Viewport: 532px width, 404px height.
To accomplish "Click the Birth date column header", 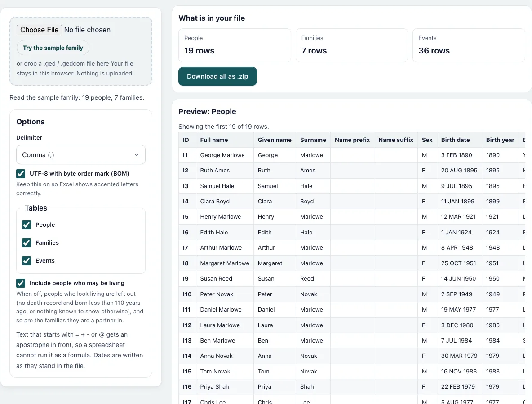I will coord(459,140).
